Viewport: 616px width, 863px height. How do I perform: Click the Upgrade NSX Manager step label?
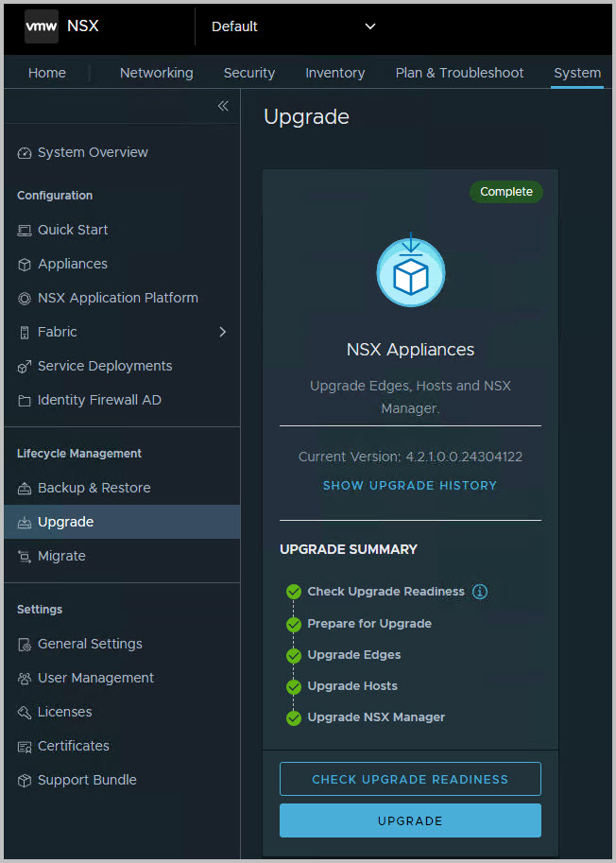(x=376, y=717)
